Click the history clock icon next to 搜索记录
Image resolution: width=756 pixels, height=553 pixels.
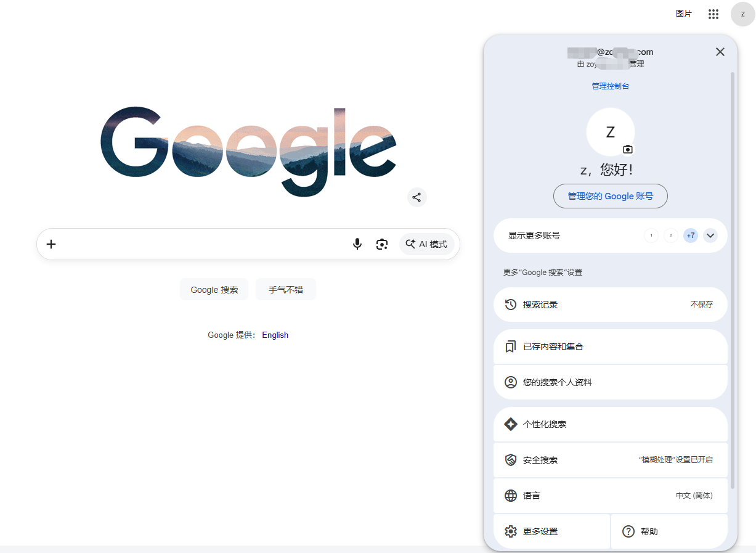[x=511, y=305]
